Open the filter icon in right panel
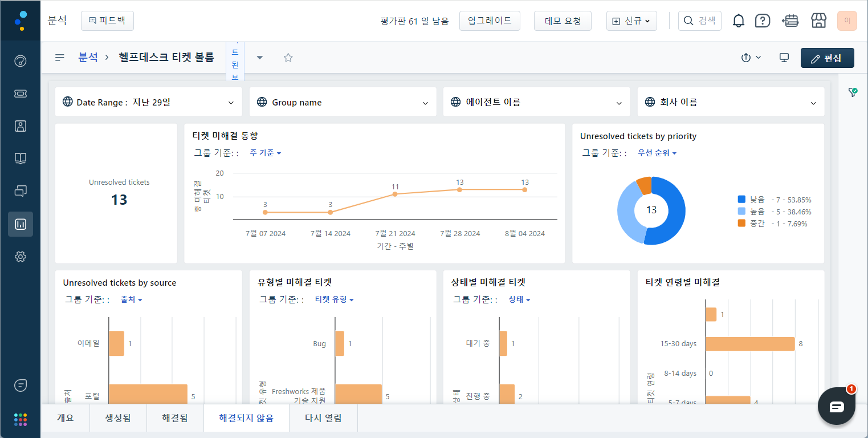The width and height of the screenshot is (868, 438). coord(853,92)
